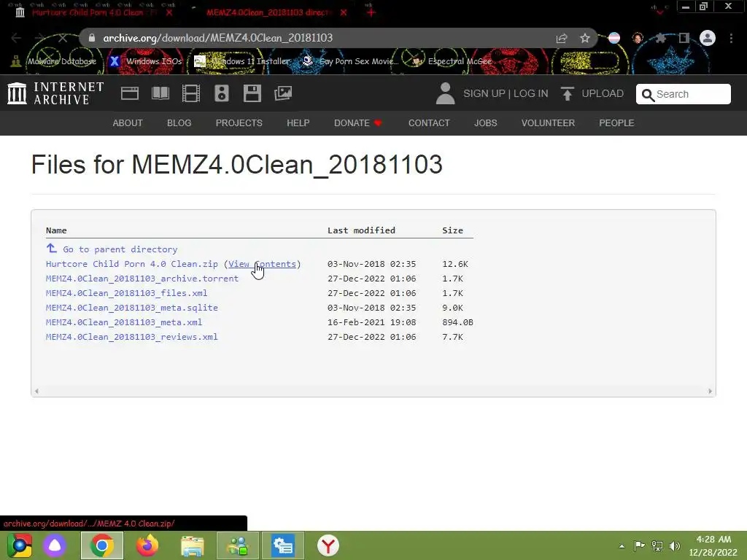This screenshot has width=747, height=560.
Task: Click the browser forward arrow
Action: (39, 38)
